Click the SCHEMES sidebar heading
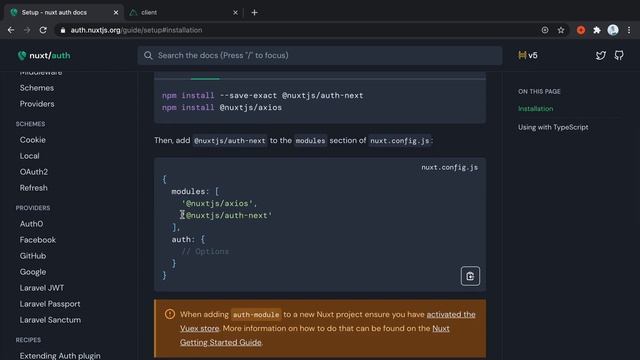The image size is (640, 360). pos(31,124)
